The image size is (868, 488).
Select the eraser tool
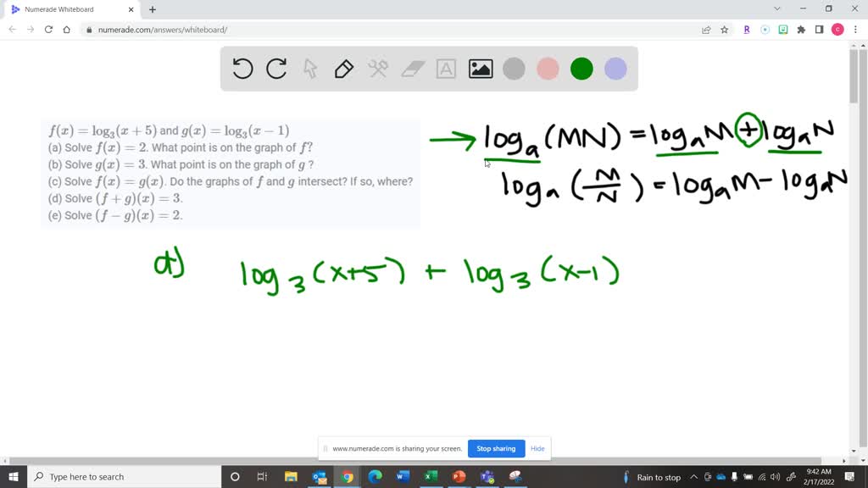tap(412, 69)
